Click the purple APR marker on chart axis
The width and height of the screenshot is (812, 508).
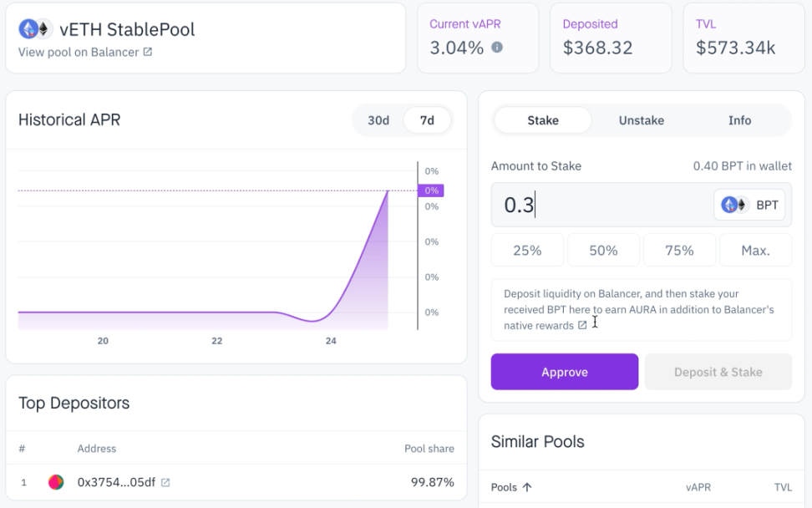coord(430,190)
